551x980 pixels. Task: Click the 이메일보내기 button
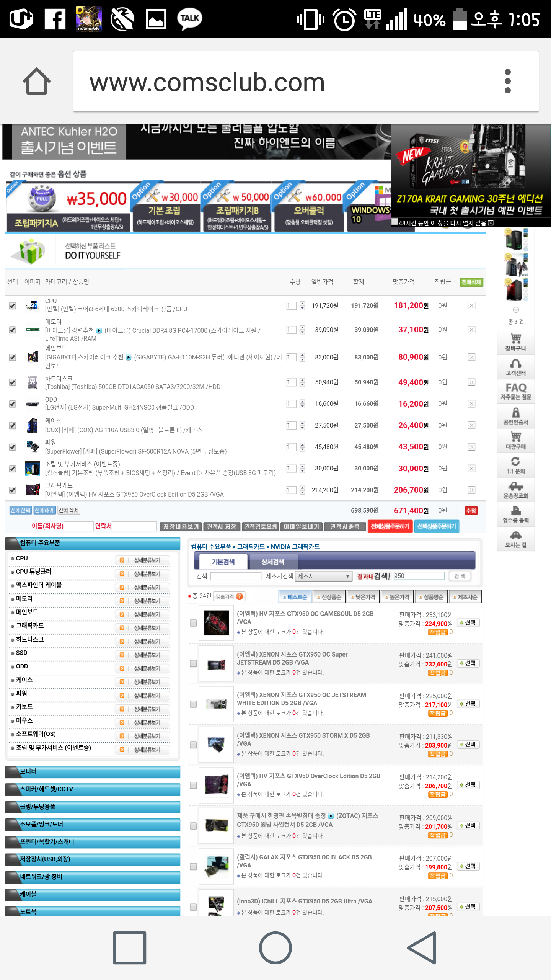point(302,527)
